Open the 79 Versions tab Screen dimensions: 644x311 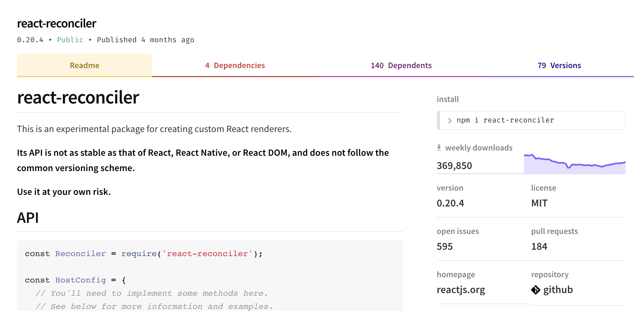[x=559, y=65]
